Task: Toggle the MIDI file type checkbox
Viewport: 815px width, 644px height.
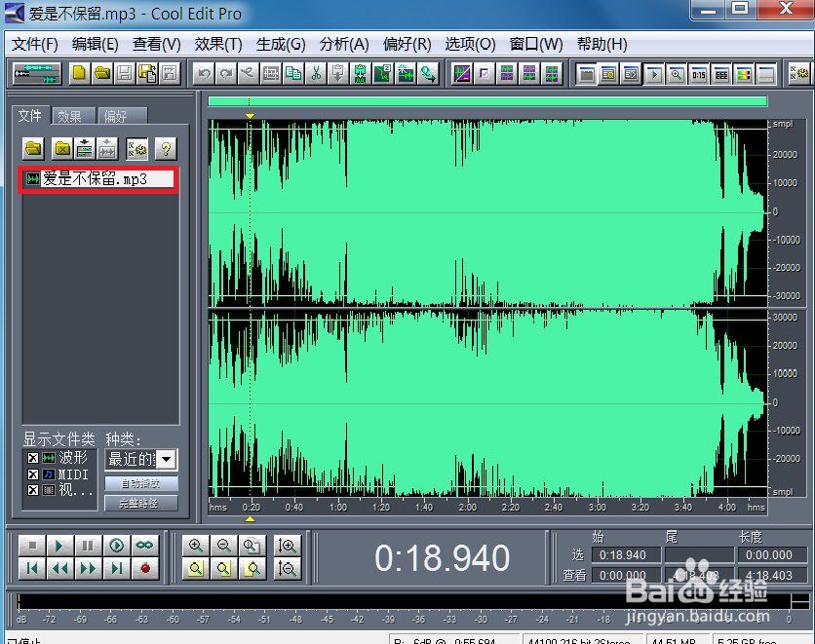Action: (33, 474)
